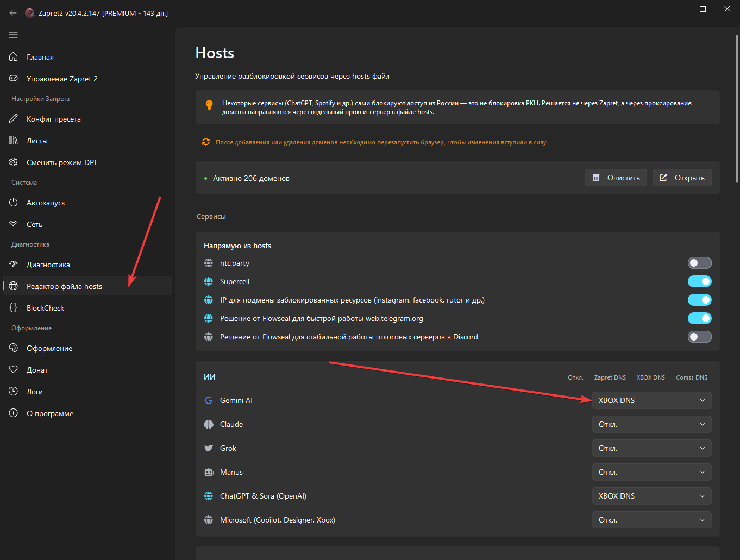Open the Автозапуск page

tap(87, 203)
